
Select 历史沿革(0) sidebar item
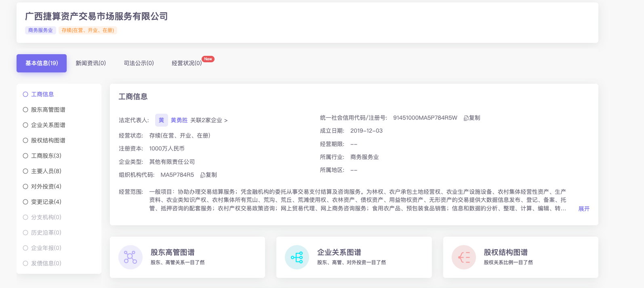(x=42, y=233)
